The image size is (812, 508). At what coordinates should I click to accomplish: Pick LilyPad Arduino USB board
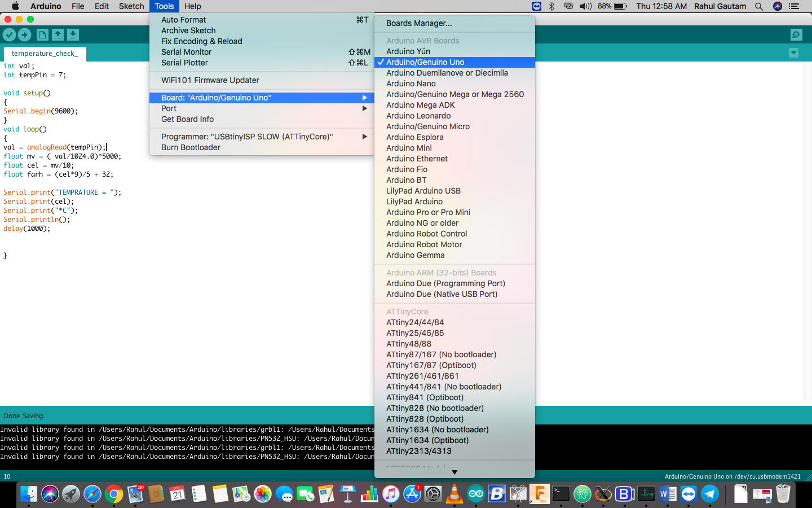454,191
